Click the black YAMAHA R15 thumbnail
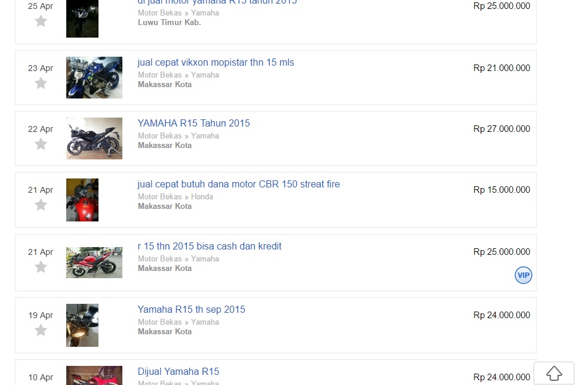588x385 pixels. click(x=94, y=138)
